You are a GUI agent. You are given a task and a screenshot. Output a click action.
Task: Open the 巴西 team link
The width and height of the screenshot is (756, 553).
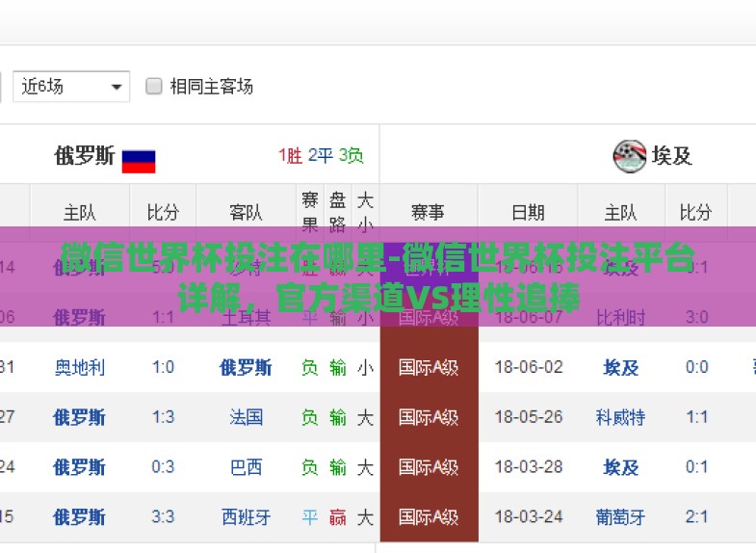point(246,467)
